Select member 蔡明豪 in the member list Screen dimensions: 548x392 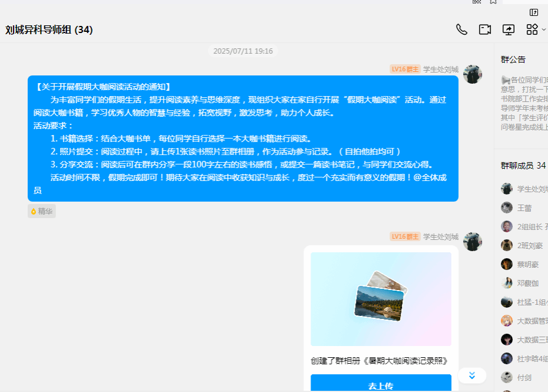pyautogui.click(x=527, y=264)
